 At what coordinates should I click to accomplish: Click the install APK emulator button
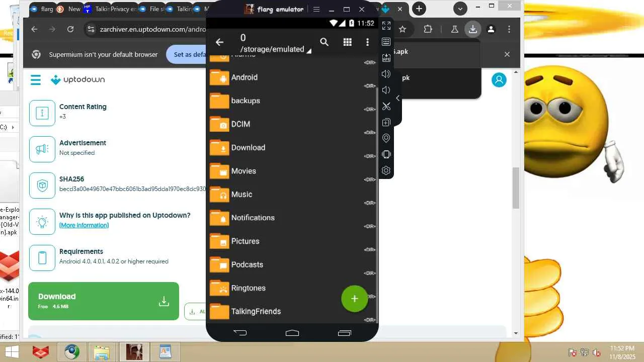point(386,58)
